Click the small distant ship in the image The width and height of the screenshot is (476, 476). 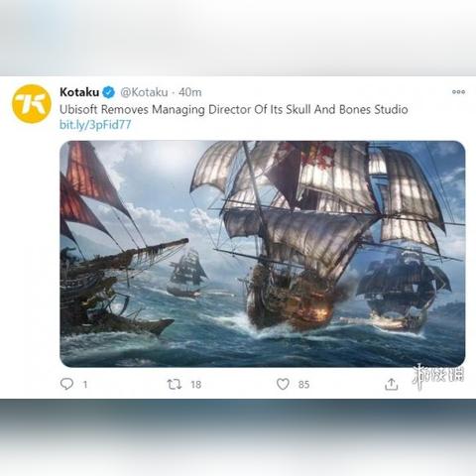pyautogui.click(x=186, y=275)
